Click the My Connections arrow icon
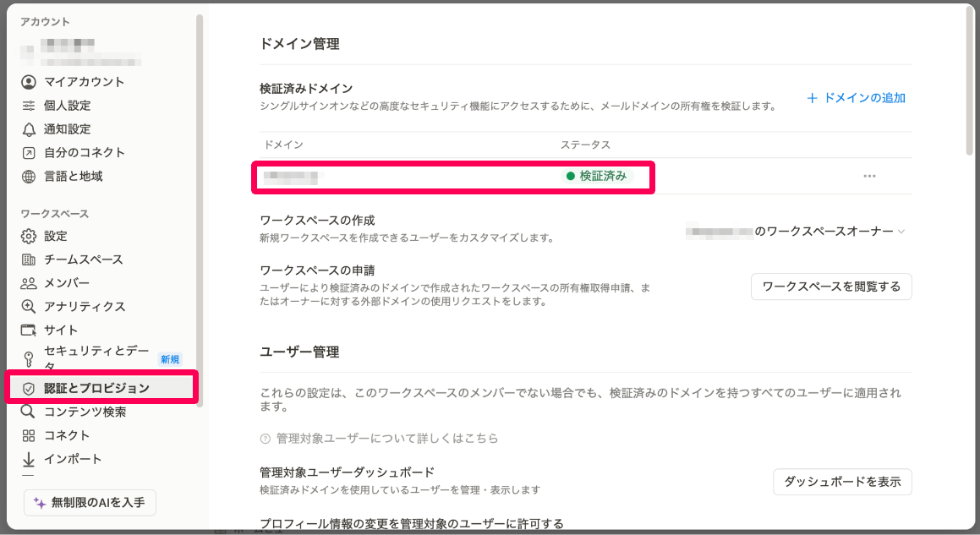The image size is (980, 535). pos(29,152)
